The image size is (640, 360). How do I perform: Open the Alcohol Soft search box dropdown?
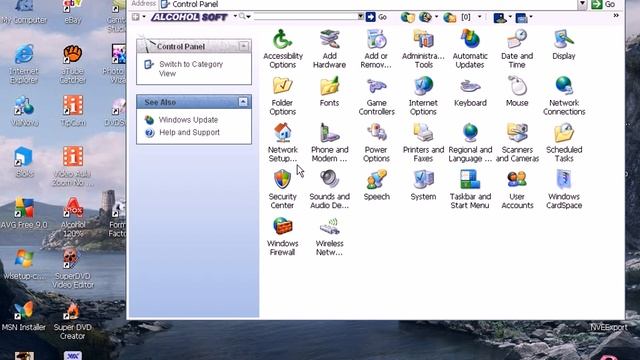click(x=360, y=17)
